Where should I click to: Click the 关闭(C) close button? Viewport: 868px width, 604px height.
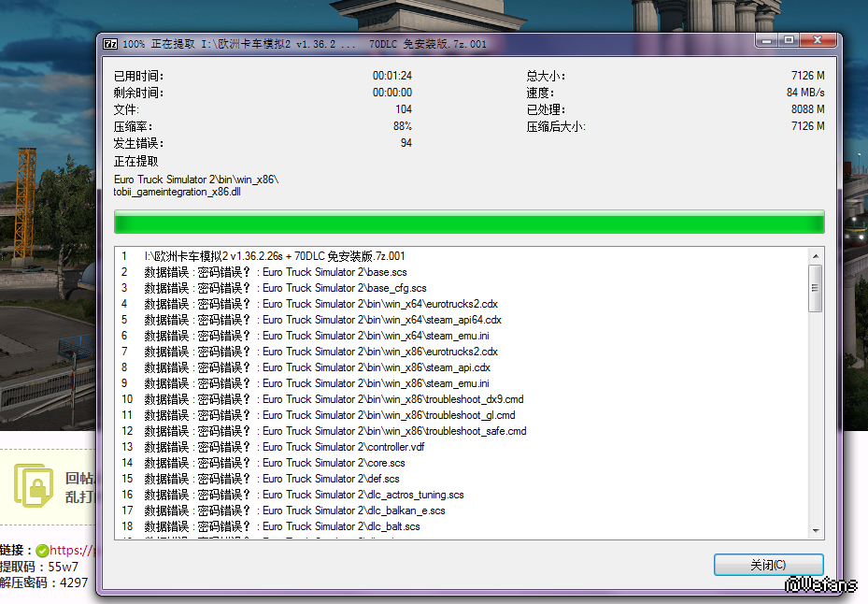tap(768, 565)
